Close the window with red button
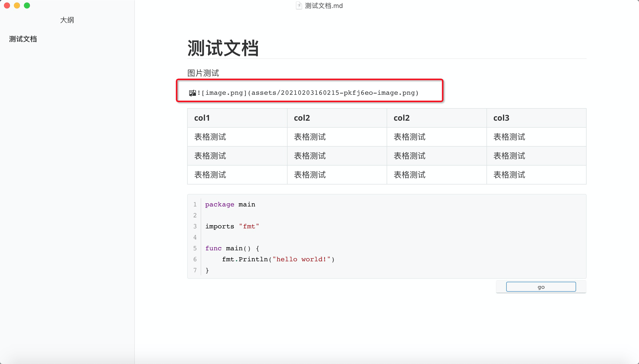Image resolution: width=639 pixels, height=364 pixels. (x=7, y=5)
